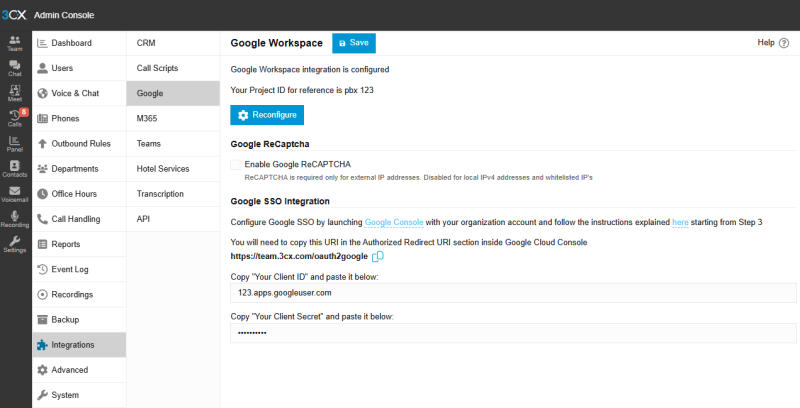Open the Contacts icon in left rail
800x408 pixels.
(15, 168)
